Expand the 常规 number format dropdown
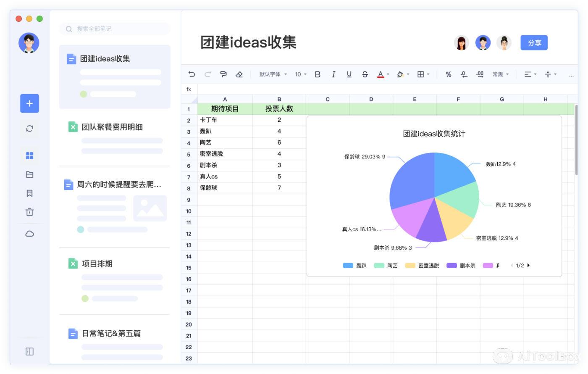 pos(501,74)
